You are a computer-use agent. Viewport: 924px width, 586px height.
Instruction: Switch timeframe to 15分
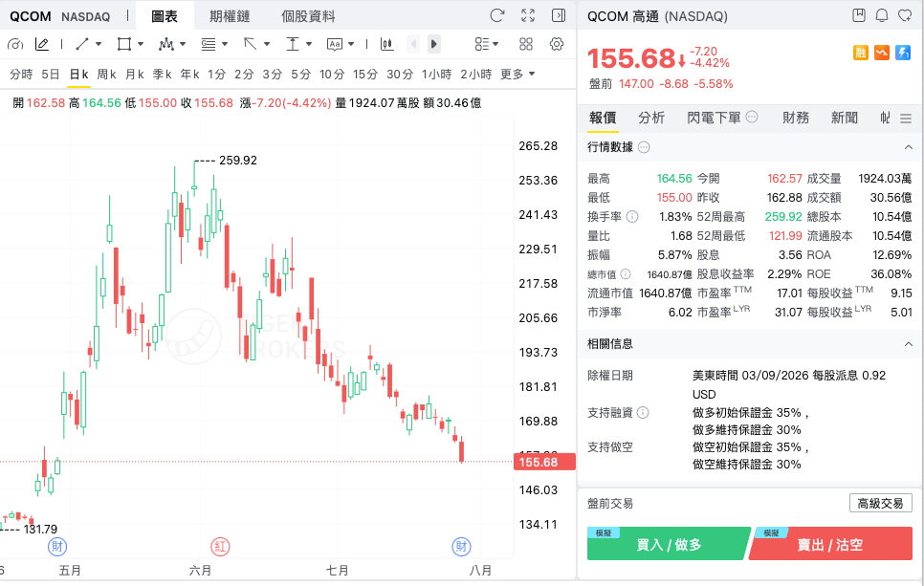365,75
